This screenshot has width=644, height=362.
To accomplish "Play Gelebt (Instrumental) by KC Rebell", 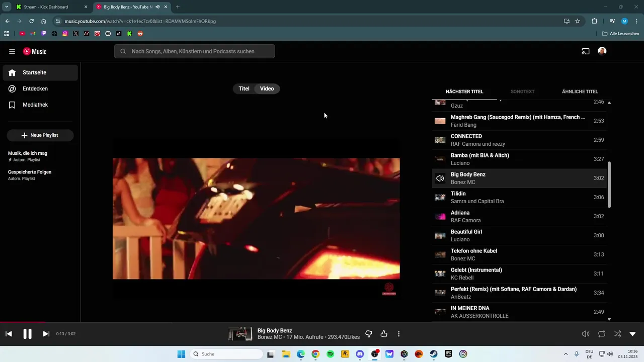I will pos(519,274).
